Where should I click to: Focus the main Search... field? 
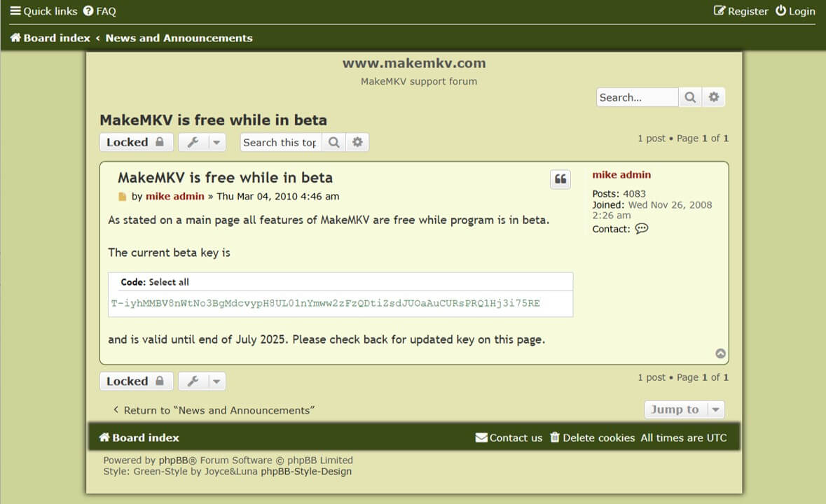[638, 97]
